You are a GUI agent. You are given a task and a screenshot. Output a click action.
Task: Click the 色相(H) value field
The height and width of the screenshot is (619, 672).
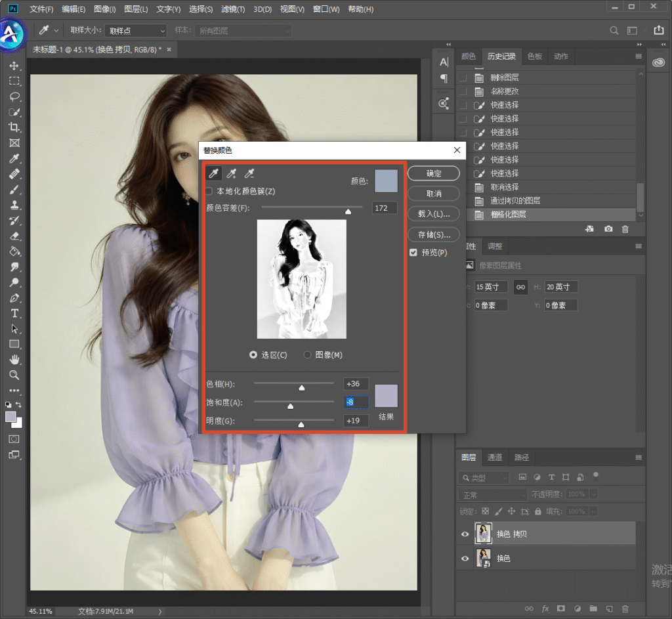point(356,383)
